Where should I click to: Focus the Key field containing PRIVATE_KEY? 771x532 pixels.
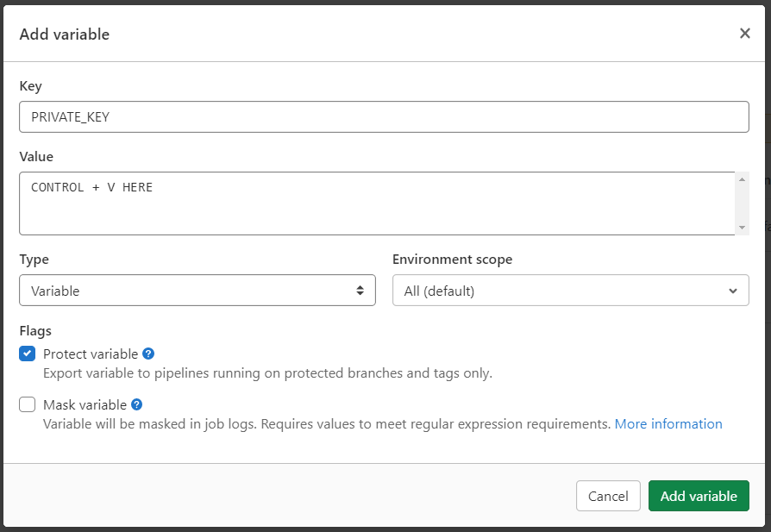click(x=384, y=117)
